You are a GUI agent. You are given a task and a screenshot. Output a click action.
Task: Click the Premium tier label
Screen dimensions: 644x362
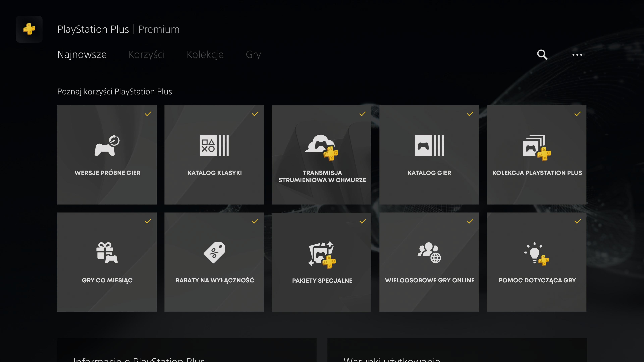pyautogui.click(x=159, y=29)
